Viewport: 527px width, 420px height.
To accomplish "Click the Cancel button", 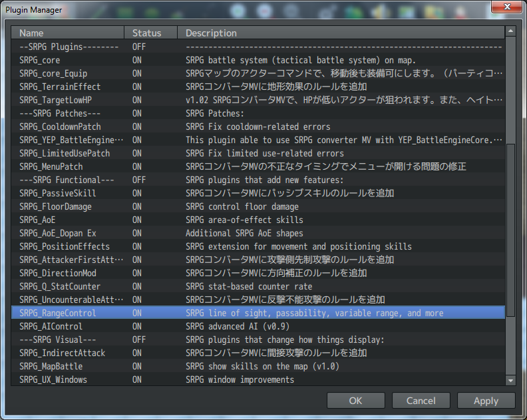I will coord(421,401).
